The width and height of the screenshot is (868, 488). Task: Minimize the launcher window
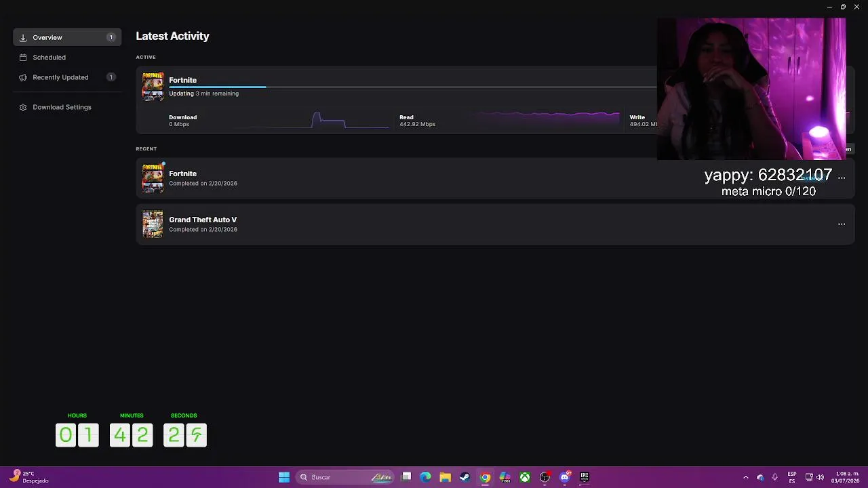click(829, 7)
